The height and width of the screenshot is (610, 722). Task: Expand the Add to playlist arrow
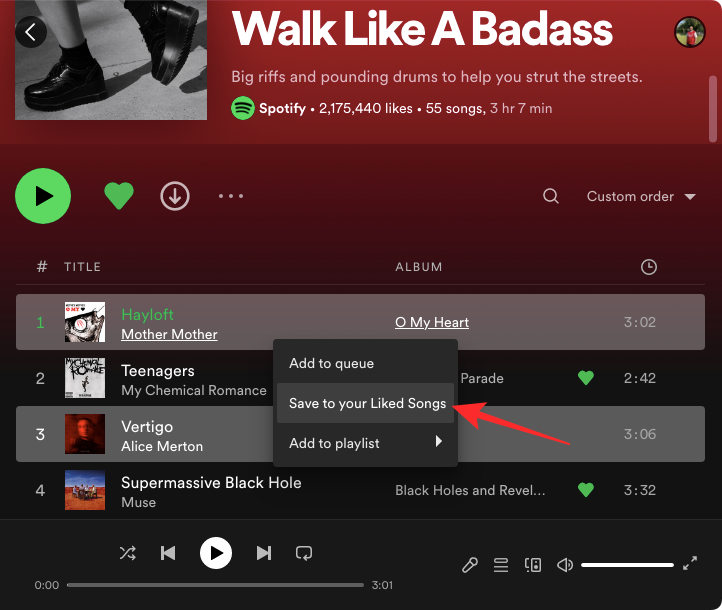(x=439, y=442)
